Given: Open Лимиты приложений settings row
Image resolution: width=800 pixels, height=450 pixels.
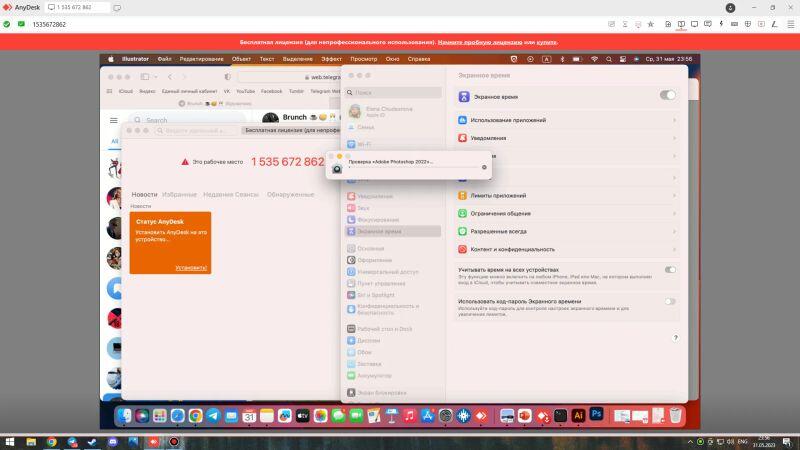Looking at the screenshot, I should [566, 196].
